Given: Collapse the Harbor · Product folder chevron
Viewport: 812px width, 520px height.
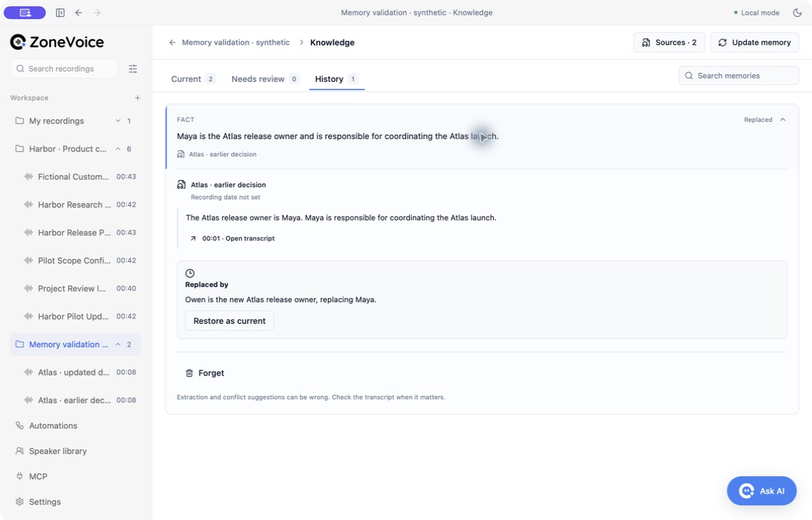Looking at the screenshot, I should tap(118, 149).
